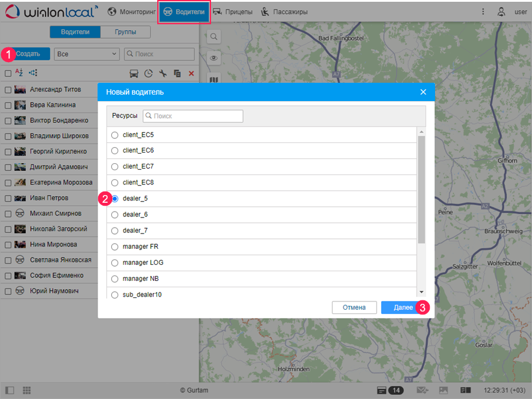Viewport: 532px width, 399px height.
Task: Click the bus unit binding icon
Action: point(134,73)
